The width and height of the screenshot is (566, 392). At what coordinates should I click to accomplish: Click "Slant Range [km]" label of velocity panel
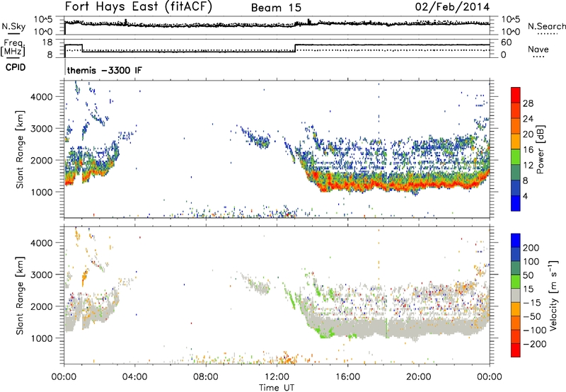20,296
